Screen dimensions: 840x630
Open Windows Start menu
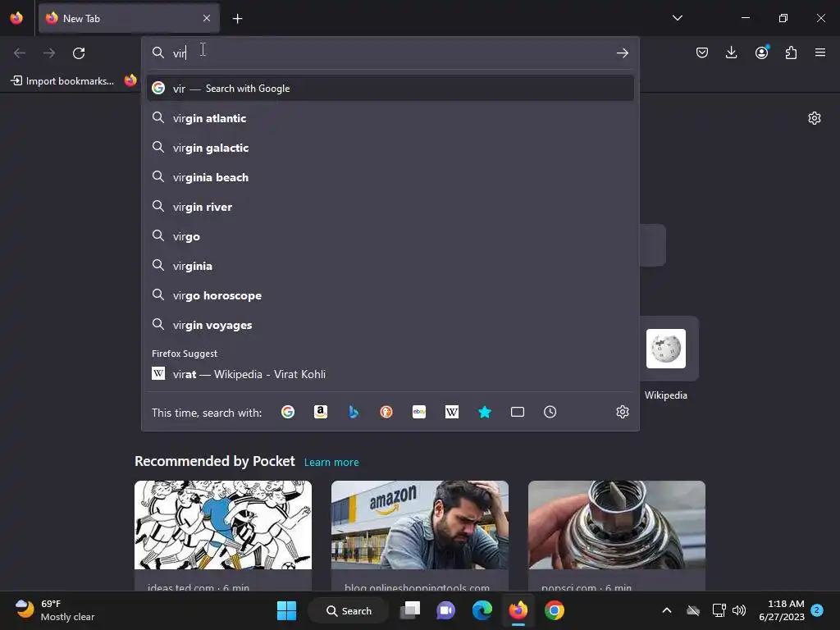(286, 610)
